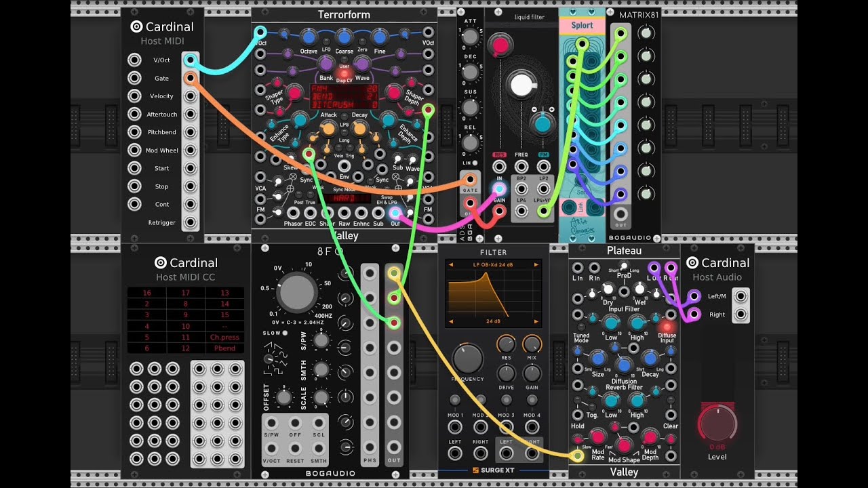Select next filter type with right arrow
868x488 pixels.
537,264
